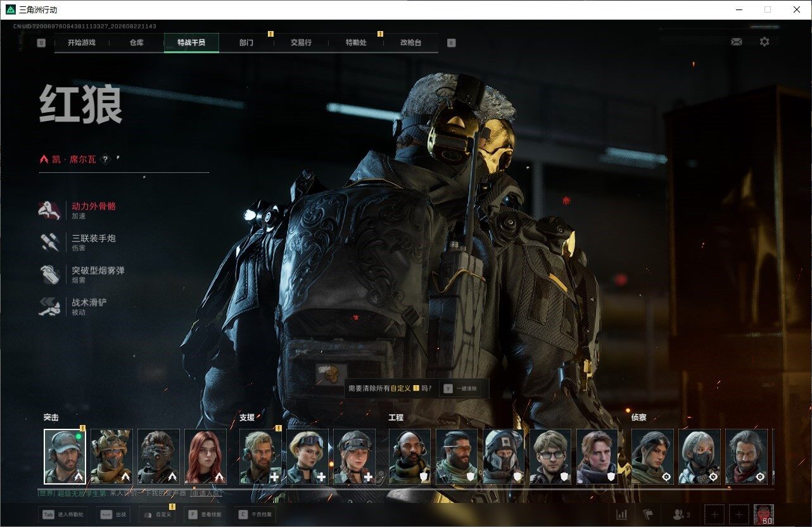Select the engineer operator with orange glasses

click(x=456, y=457)
